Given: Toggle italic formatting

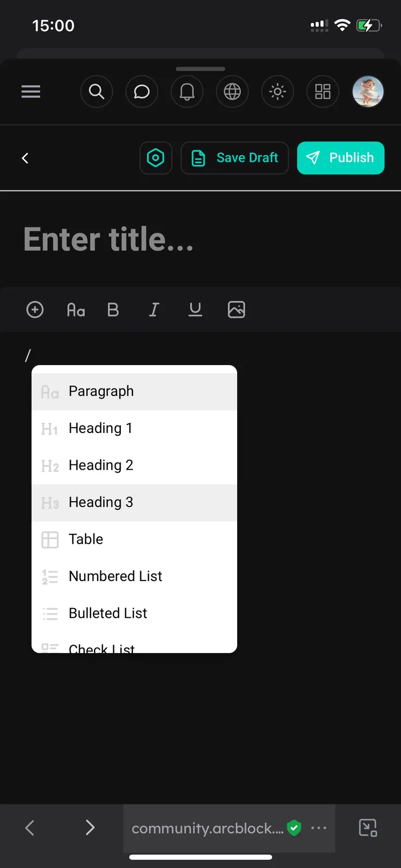Looking at the screenshot, I should pos(154,310).
